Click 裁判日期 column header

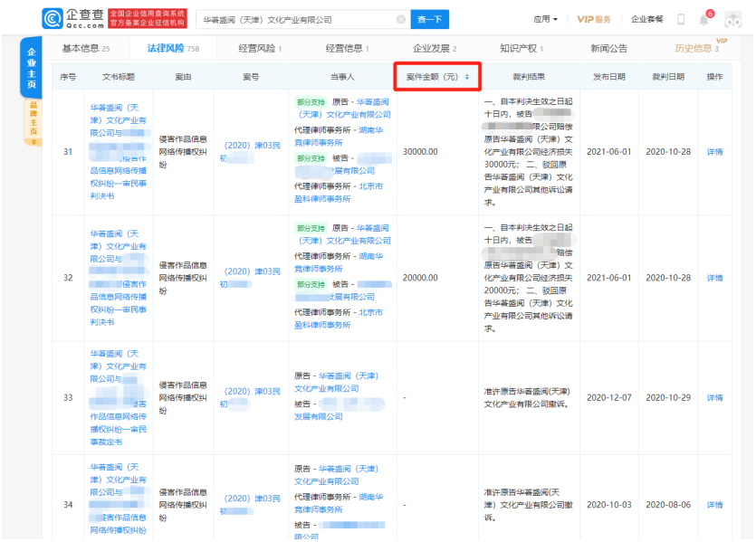(x=668, y=77)
